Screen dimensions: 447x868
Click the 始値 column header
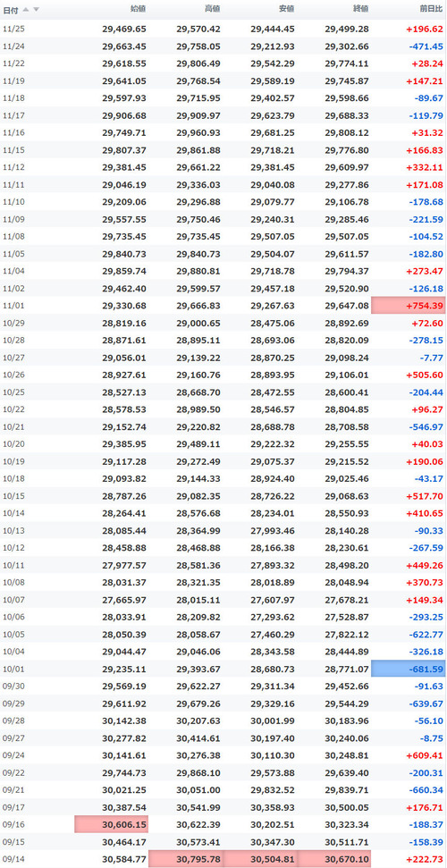[139, 9]
